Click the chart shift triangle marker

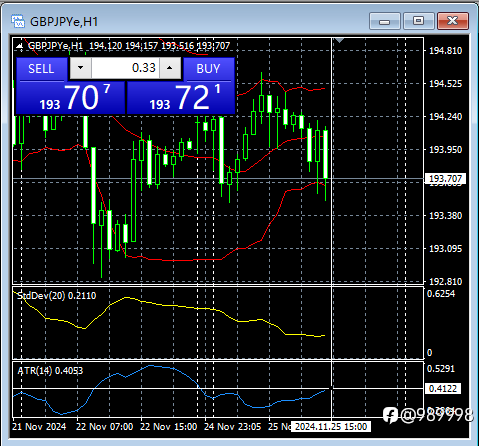pyautogui.click(x=339, y=41)
